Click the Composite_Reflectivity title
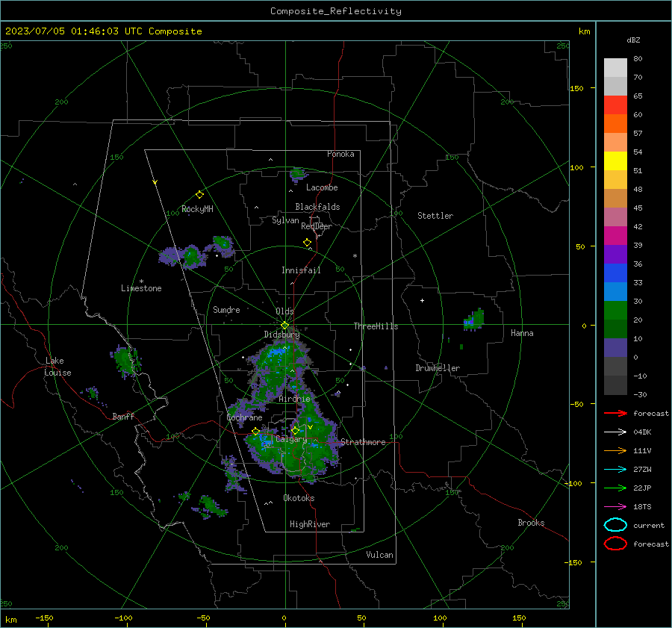 pos(335,11)
